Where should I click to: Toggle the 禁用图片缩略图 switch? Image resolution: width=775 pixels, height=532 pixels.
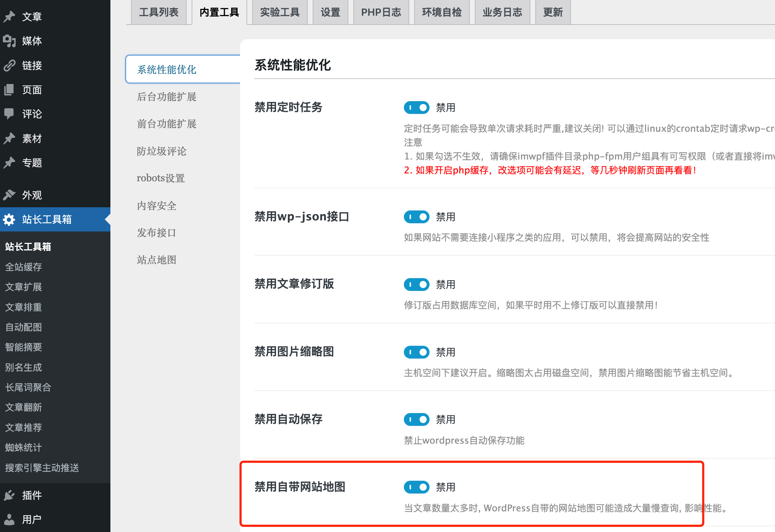tap(417, 352)
